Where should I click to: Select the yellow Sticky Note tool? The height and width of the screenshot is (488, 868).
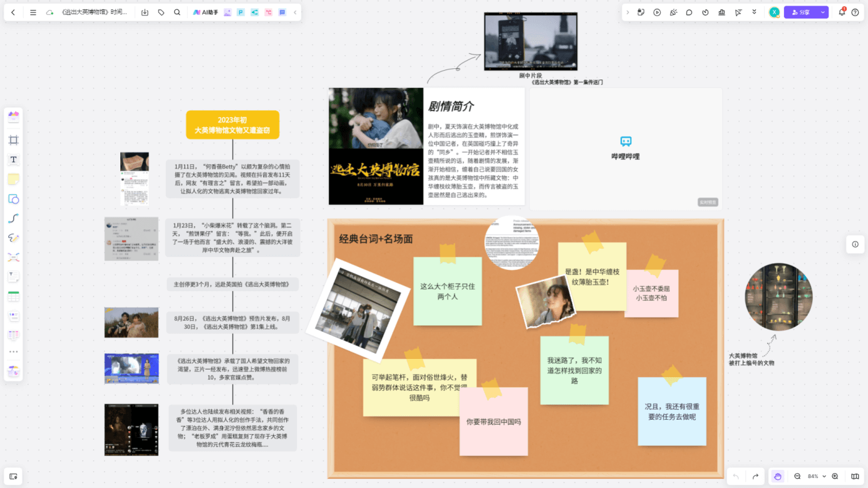[13, 179]
